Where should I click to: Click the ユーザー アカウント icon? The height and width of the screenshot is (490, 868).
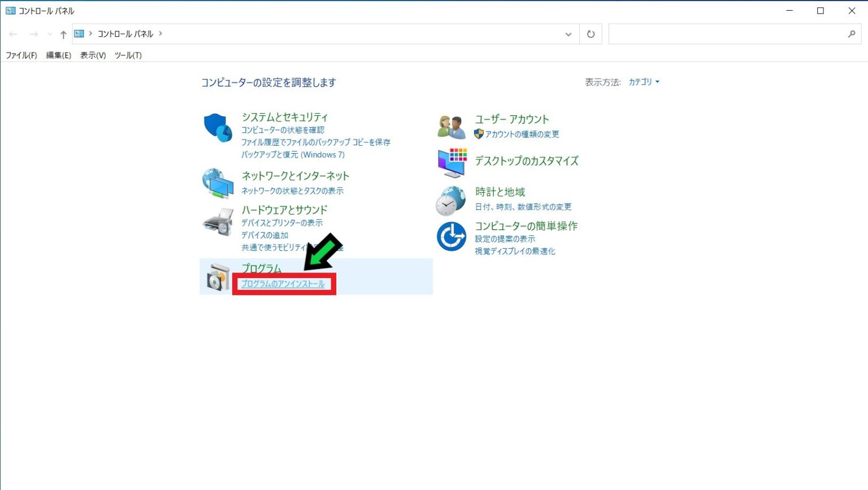pos(450,126)
